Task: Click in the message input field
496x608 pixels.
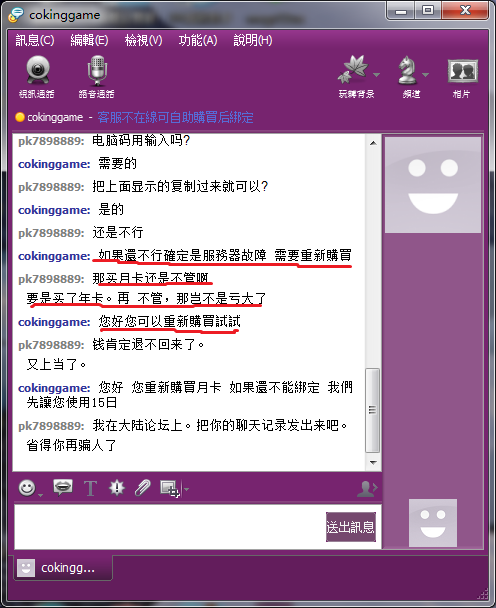Action: point(170,527)
